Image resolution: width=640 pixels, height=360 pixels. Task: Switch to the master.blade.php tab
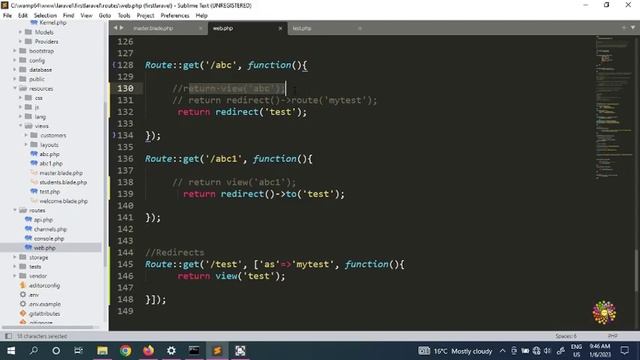(153, 28)
